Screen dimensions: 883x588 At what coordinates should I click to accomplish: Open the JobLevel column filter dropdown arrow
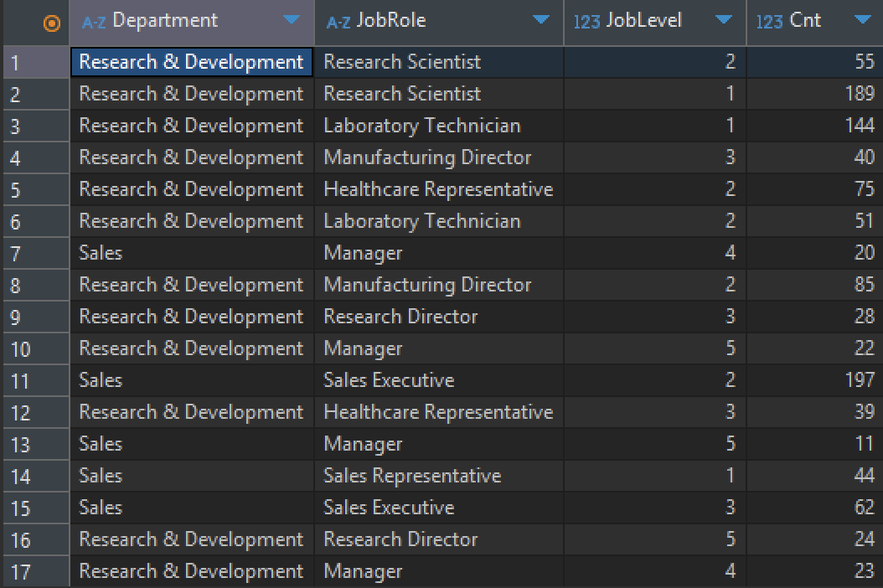tap(723, 20)
